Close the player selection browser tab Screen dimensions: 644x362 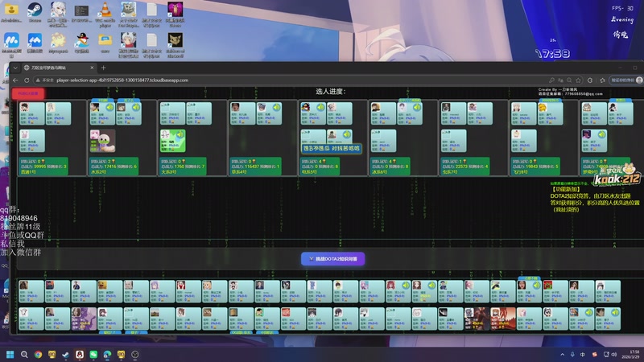92,68
